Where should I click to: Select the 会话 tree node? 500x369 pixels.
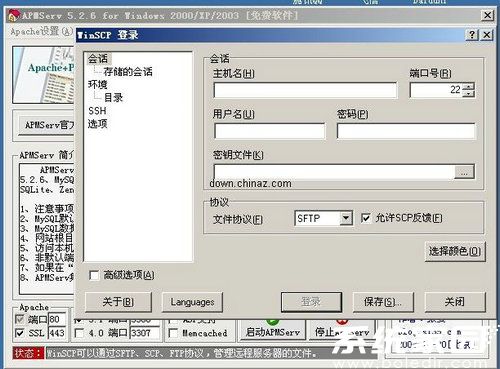point(98,59)
